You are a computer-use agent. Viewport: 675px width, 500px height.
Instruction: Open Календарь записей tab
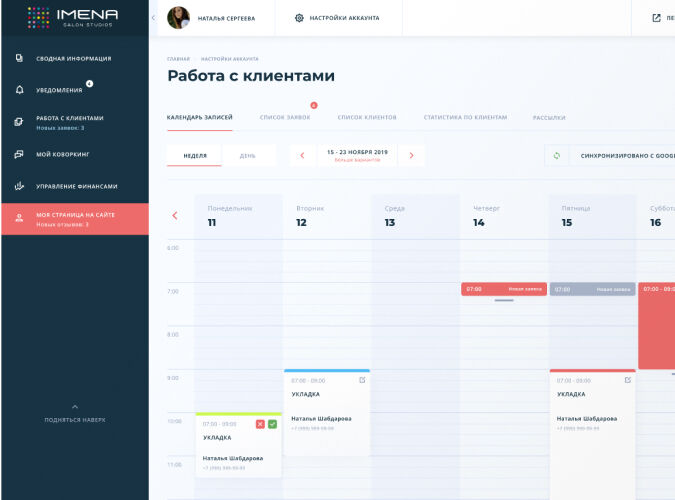click(200, 117)
